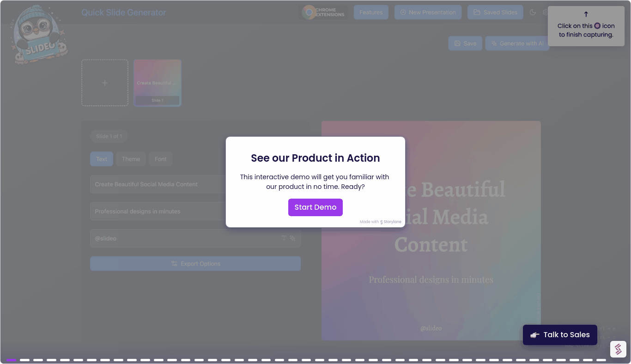Switch to the Font tab
Screen dimensions: 631x364
pos(161,159)
